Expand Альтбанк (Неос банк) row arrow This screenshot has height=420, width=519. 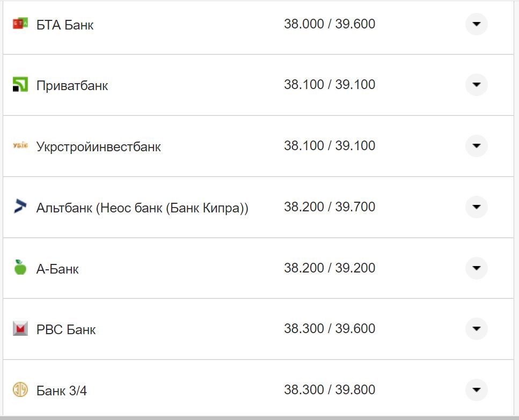[x=476, y=207]
